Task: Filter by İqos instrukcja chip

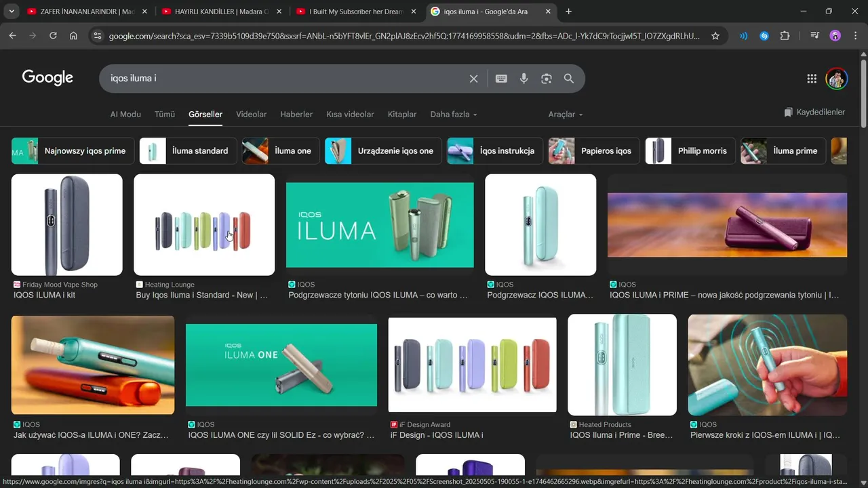Action: click(x=495, y=151)
